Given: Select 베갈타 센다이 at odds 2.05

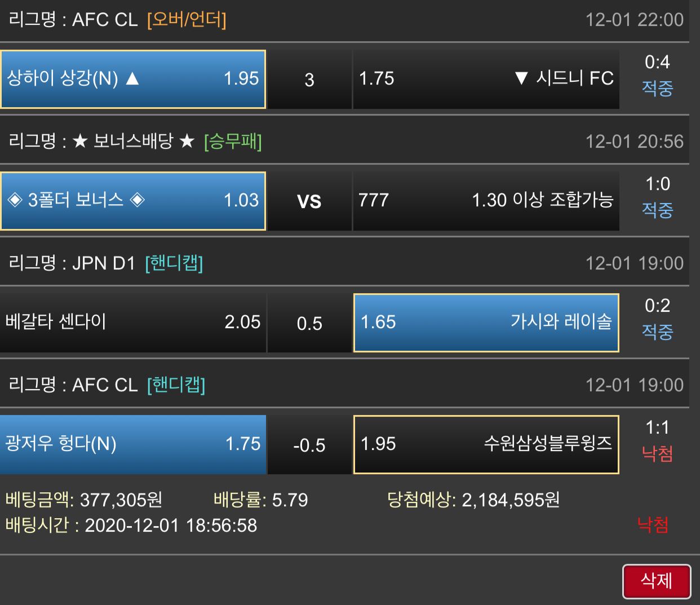Looking at the screenshot, I should [x=133, y=323].
